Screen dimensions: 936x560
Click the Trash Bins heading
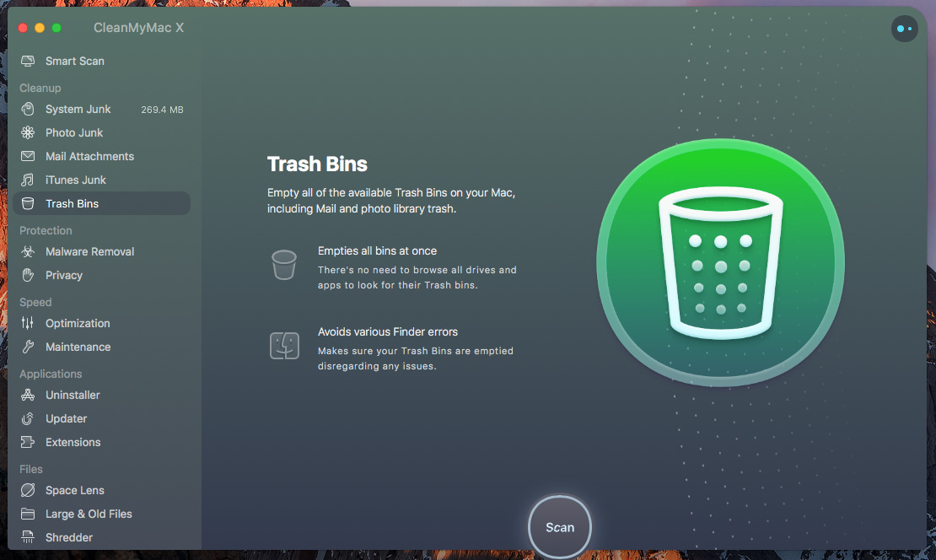point(317,164)
